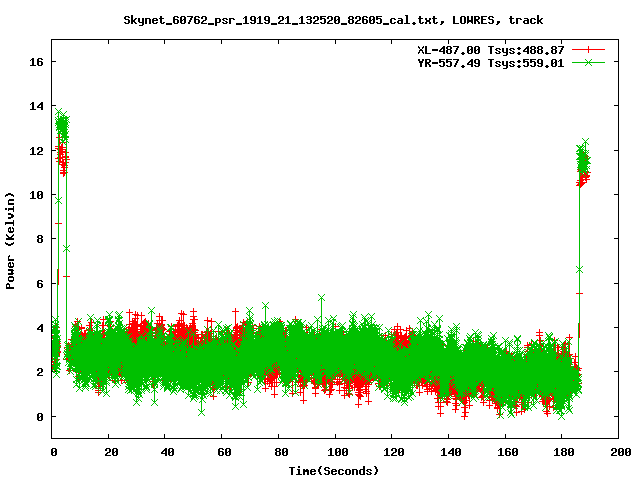Click y-axis tick label 10
640x480 pixels.
(x=36, y=195)
